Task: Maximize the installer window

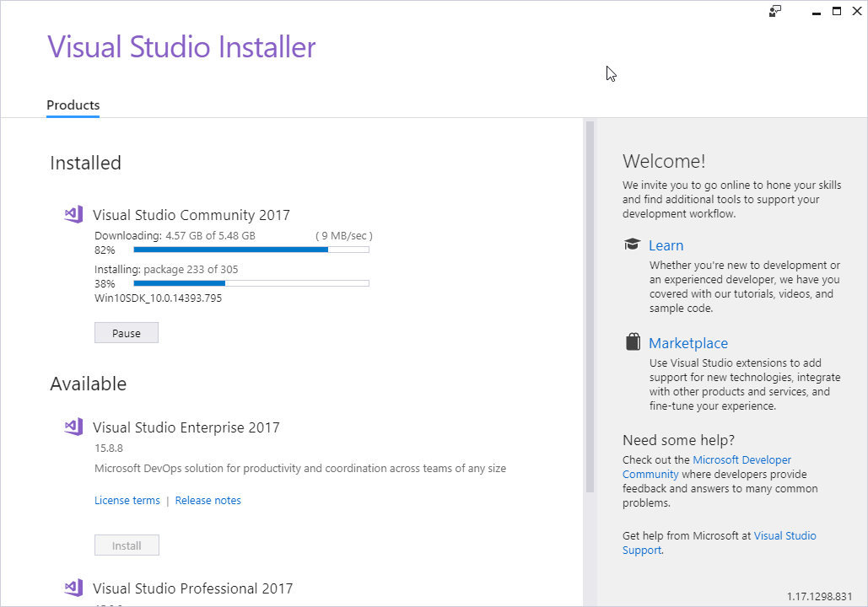Action: [x=837, y=12]
